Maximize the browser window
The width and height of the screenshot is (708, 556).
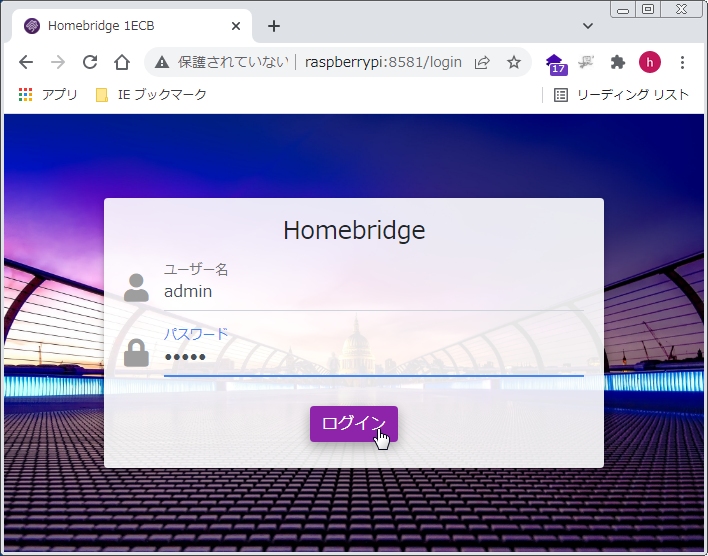pyautogui.click(x=648, y=9)
